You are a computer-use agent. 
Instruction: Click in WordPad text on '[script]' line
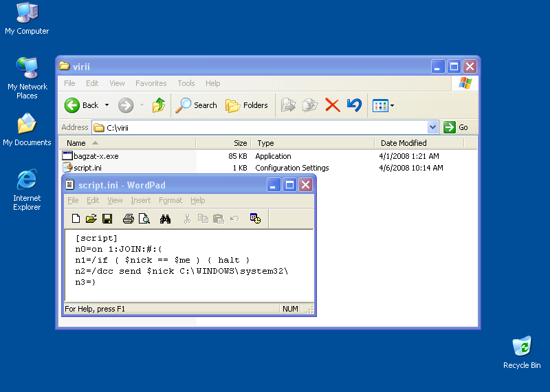[96, 238]
